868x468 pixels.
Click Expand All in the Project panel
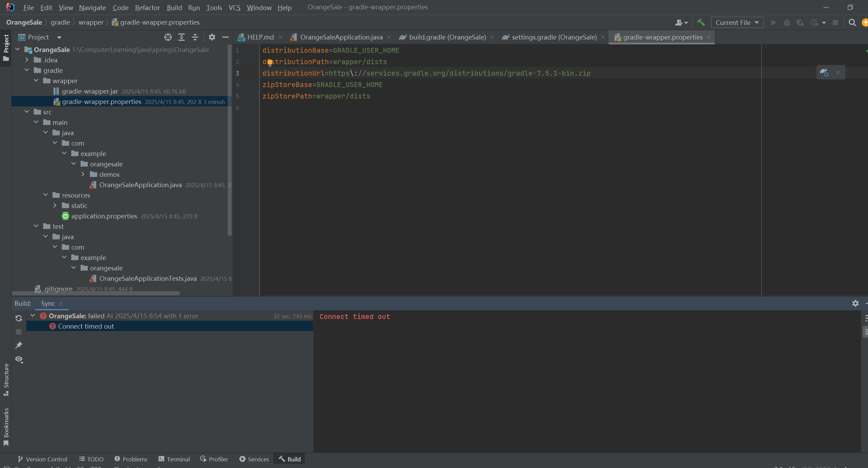(x=182, y=37)
